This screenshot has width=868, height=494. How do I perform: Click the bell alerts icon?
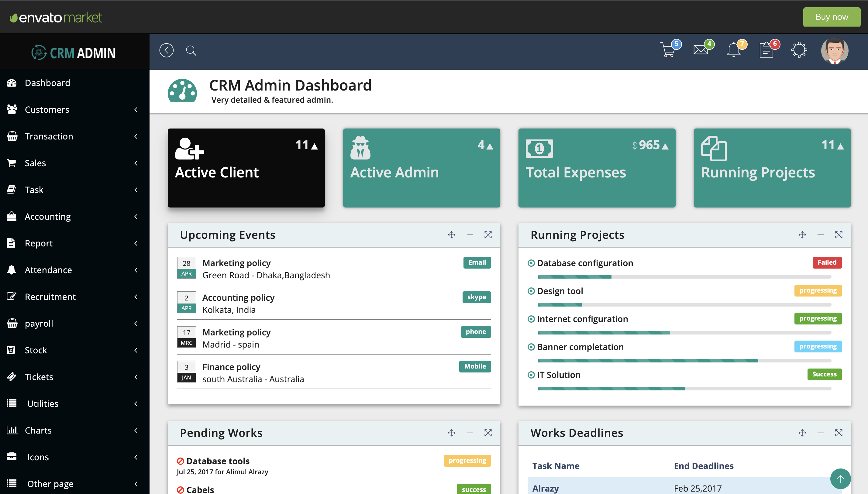(x=734, y=50)
